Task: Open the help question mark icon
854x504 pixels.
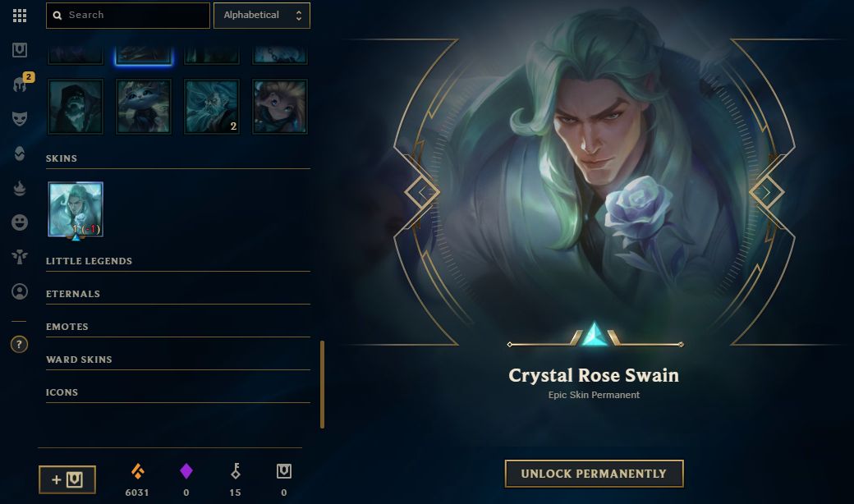Action: click(x=19, y=344)
